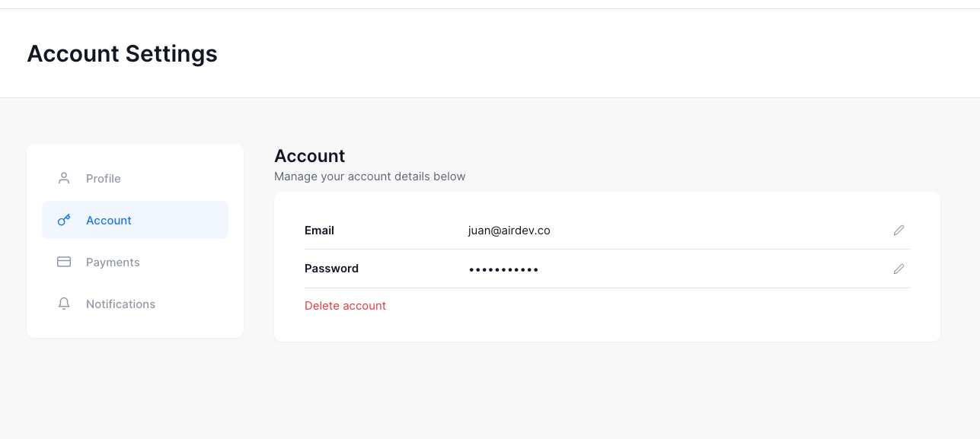Screen dimensions: 980x439
Task: Click the "Manage your account details below" subtitle
Action: click(369, 177)
